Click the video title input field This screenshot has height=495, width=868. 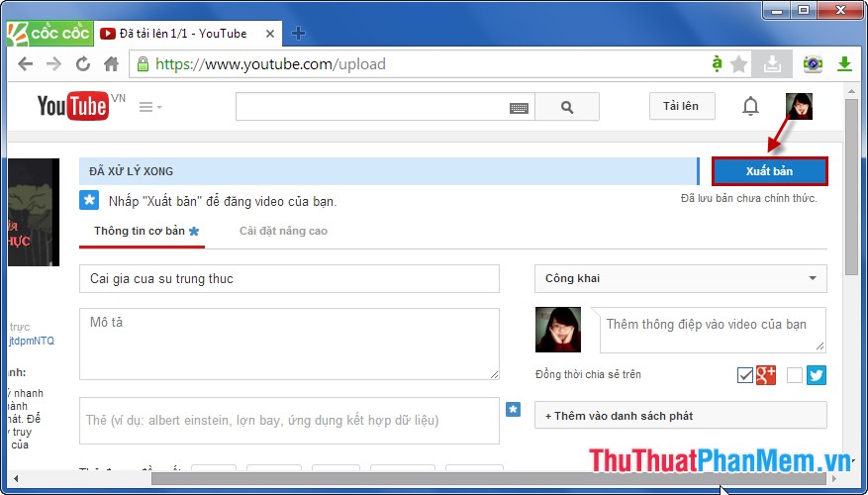tap(289, 278)
